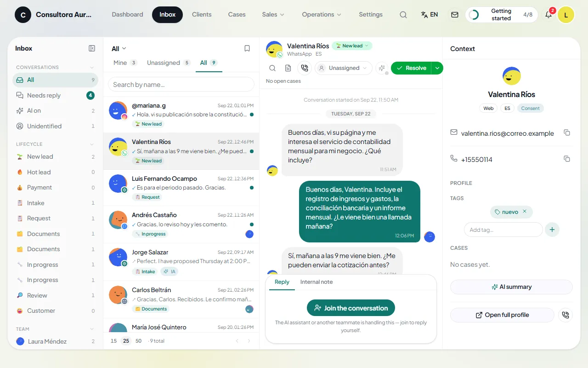This screenshot has width=588, height=368.
Task: Search within conversation magnifier icon
Action: pos(272,68)
